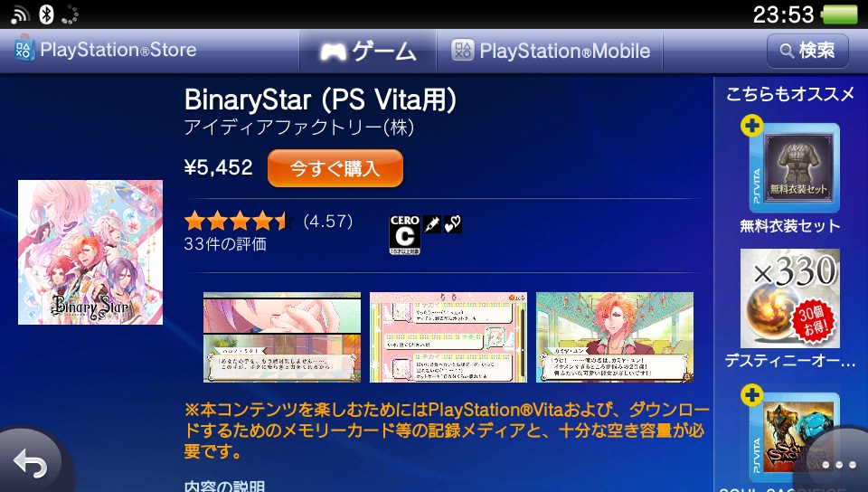Tap the CERO C rating icon
The width and height of the screenshot is (868, 492).
pyautogui.click(x=405, y=234)
